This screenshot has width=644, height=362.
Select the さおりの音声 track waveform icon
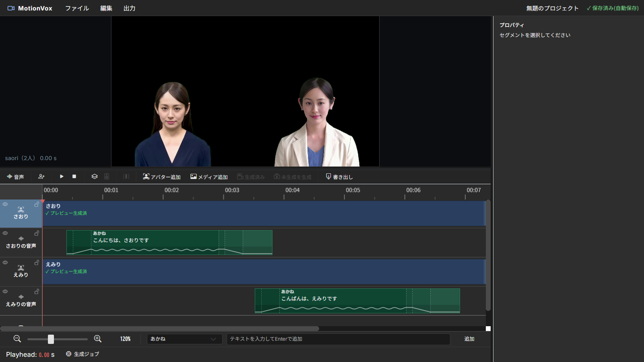(21, 239)
